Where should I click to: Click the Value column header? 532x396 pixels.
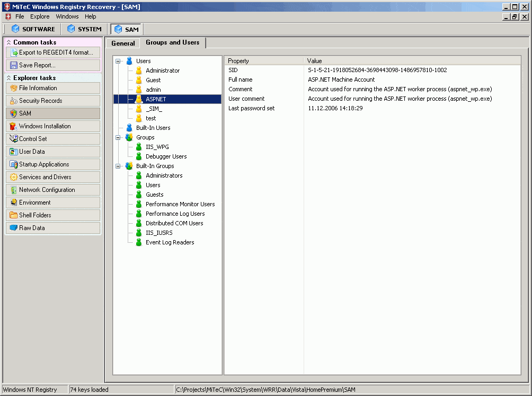314,61
